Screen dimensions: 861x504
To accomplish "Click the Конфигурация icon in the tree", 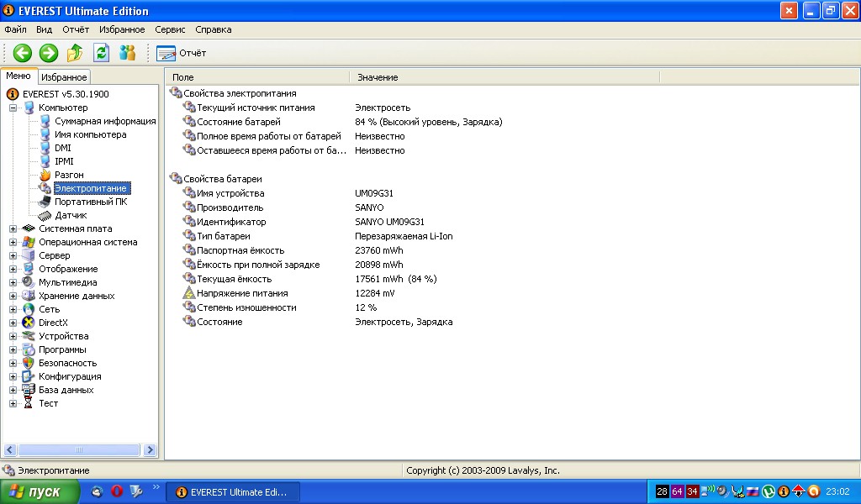I will click(29, 377).
